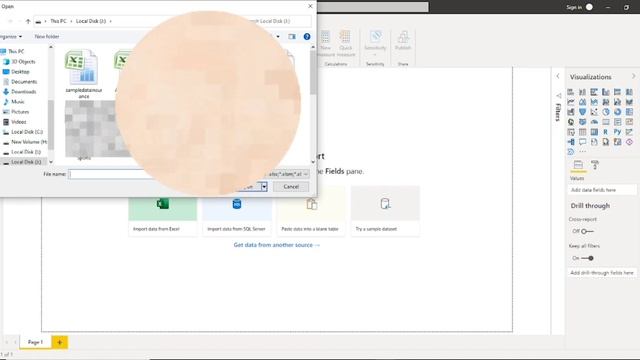Viewport: 640px width, 360px height.
Task: Expand chevron after Local Disk (J:) breadcrumb
Action: 110,21
